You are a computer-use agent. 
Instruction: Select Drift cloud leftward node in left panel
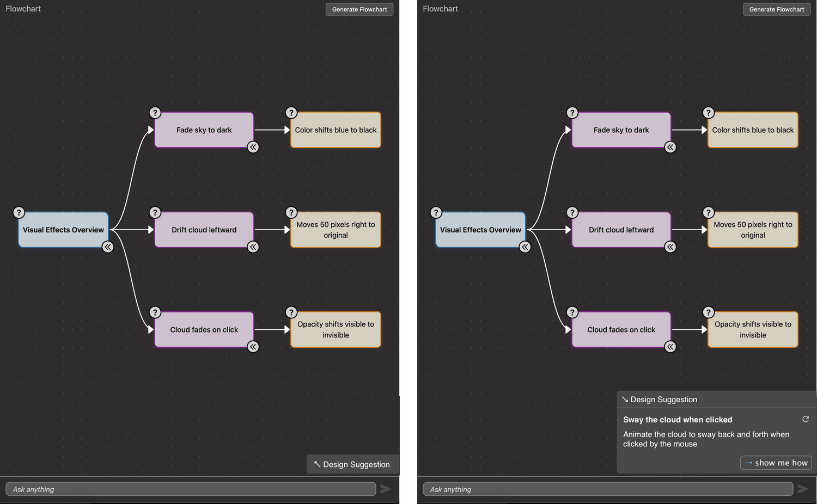(204, 230)
